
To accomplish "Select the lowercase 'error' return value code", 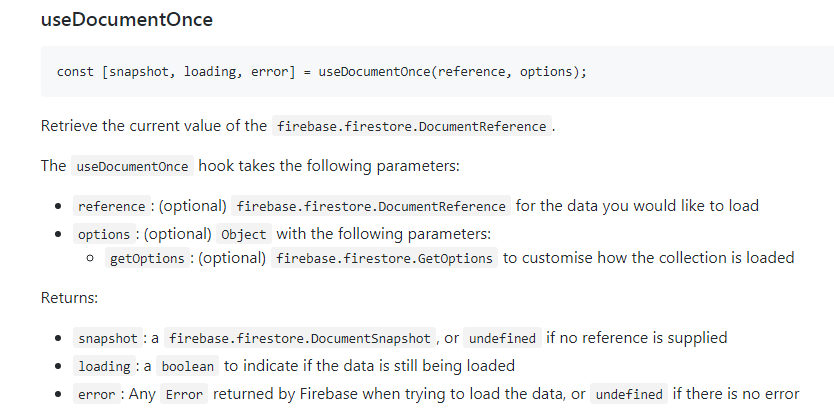I will (x=97, y=394).
